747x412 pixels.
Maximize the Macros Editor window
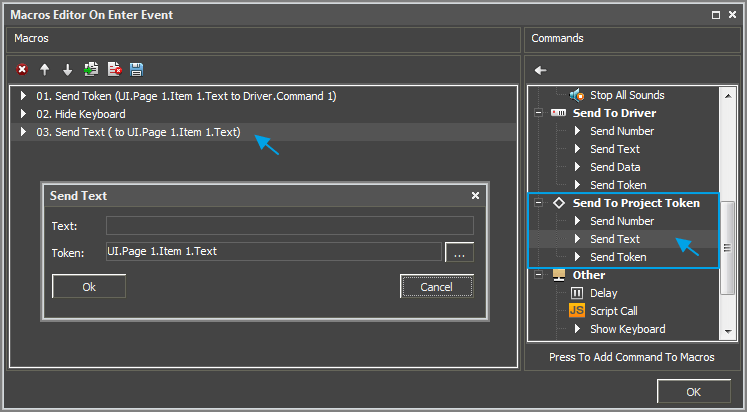pos(716,15)
